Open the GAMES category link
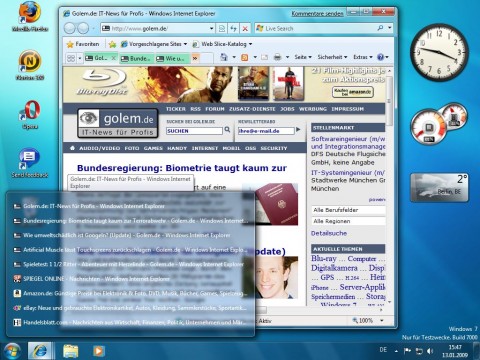Image resolution: width=480 pixels, height=360 pixels. click(x=153, y=148)
